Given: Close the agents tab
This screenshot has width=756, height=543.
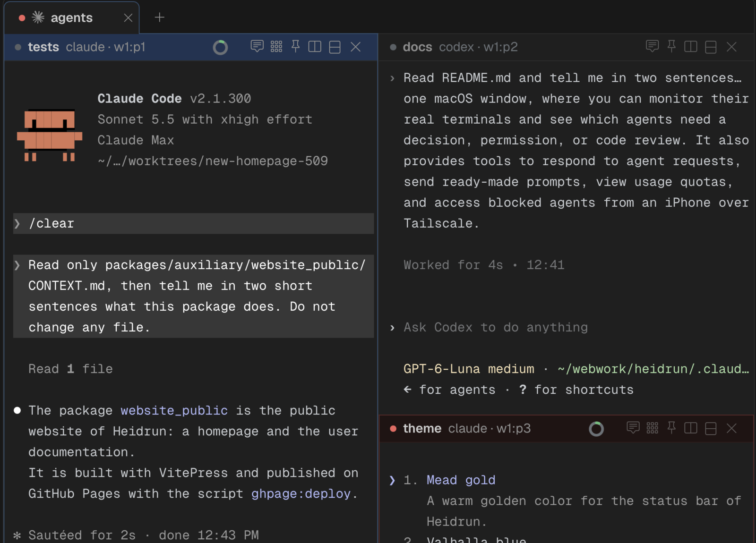Looking at the screenshot, I should [128, 18].
